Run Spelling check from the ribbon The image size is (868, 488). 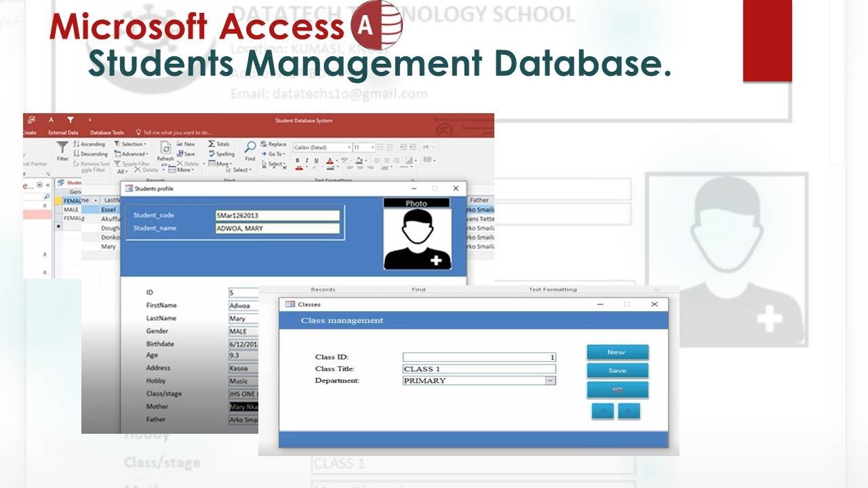point(221,154)
